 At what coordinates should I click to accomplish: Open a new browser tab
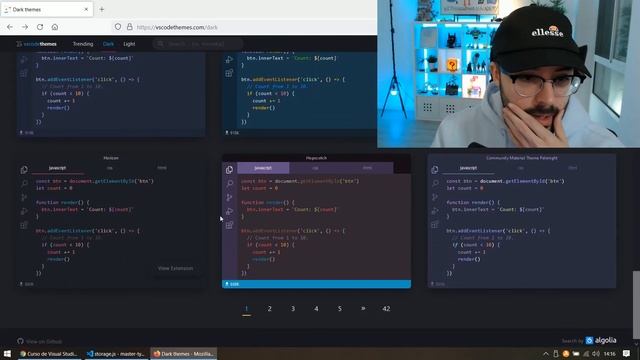102,9
